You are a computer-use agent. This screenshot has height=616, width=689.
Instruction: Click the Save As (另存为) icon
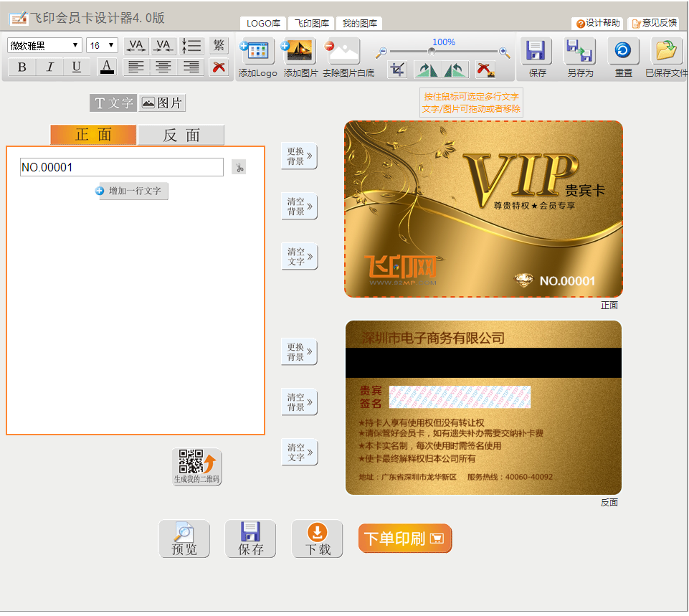(579, 52)
